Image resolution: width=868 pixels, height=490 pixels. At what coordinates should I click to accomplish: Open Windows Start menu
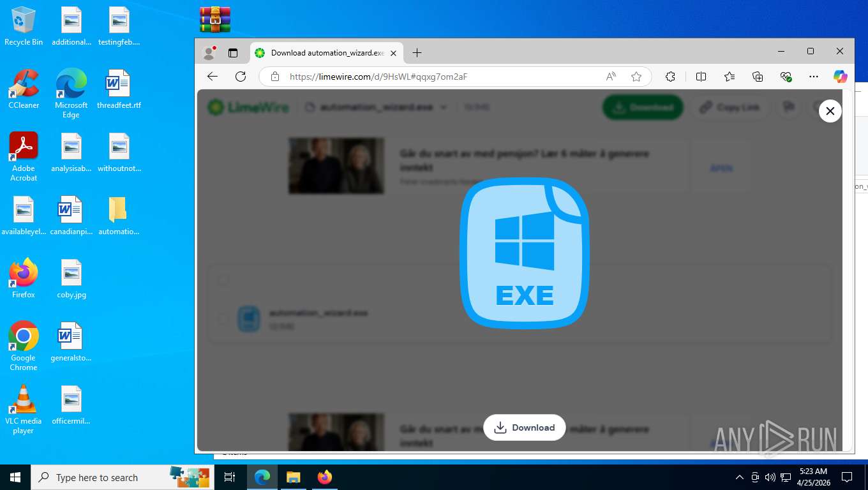click(x=15, y=477)
